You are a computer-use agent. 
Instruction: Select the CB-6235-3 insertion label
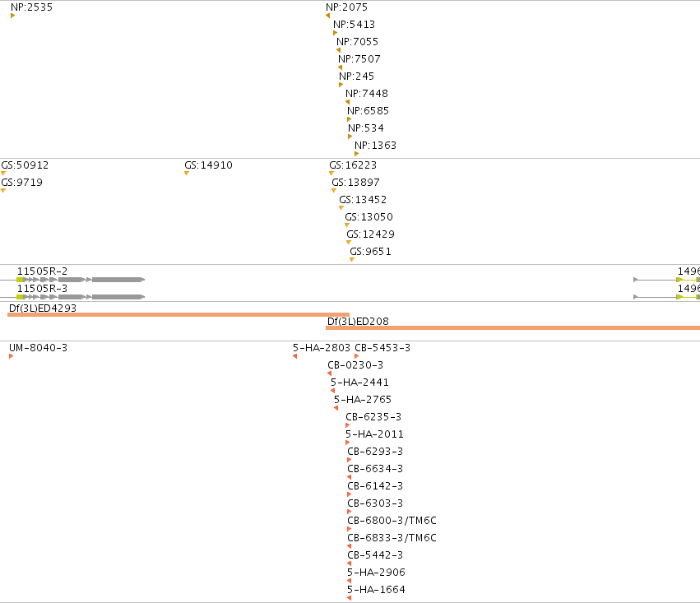click(373, 417)
